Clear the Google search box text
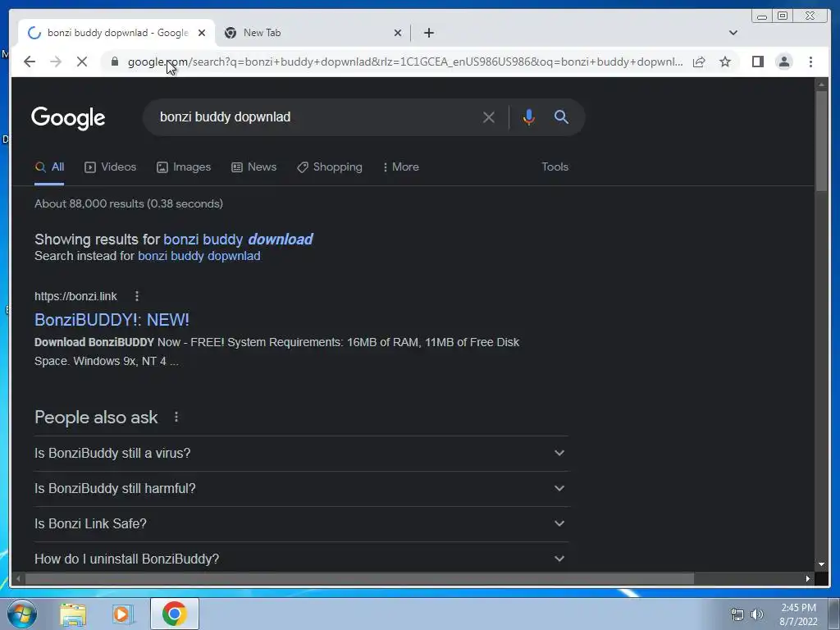Screen dimensions: 840x630 pyautogui.click(x=489, y=116)
